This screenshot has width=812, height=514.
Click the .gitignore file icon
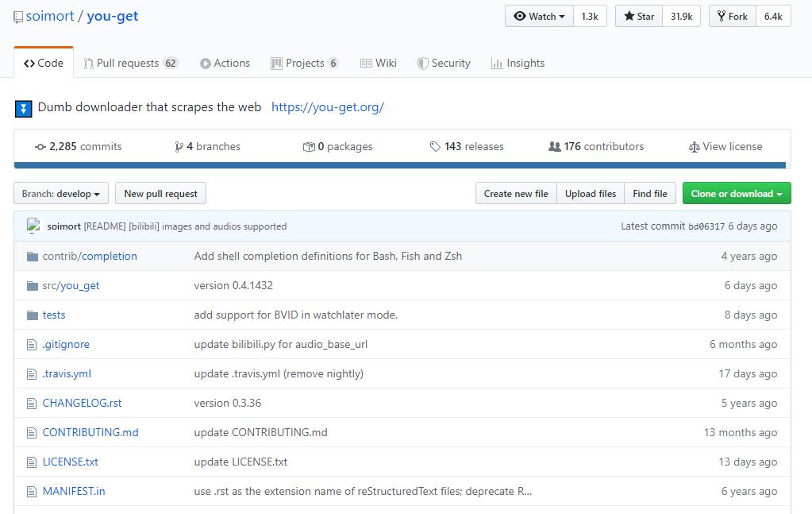tap(33, 345)
